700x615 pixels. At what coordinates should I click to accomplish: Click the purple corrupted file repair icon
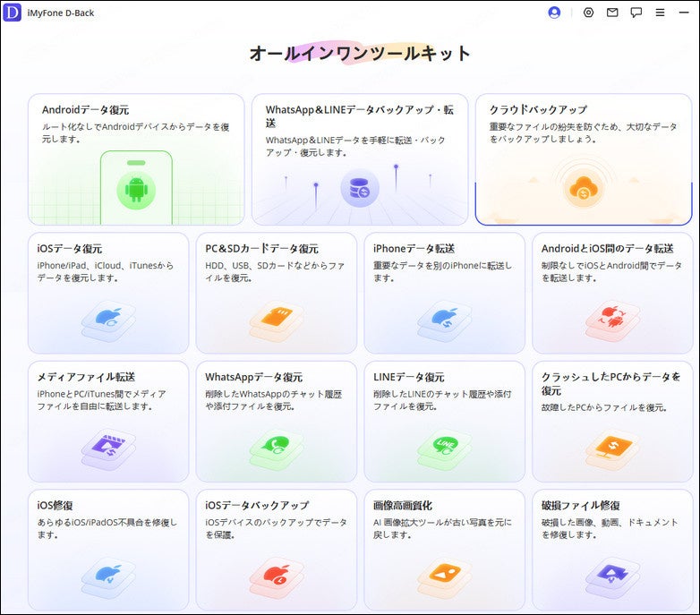[612, 577]
